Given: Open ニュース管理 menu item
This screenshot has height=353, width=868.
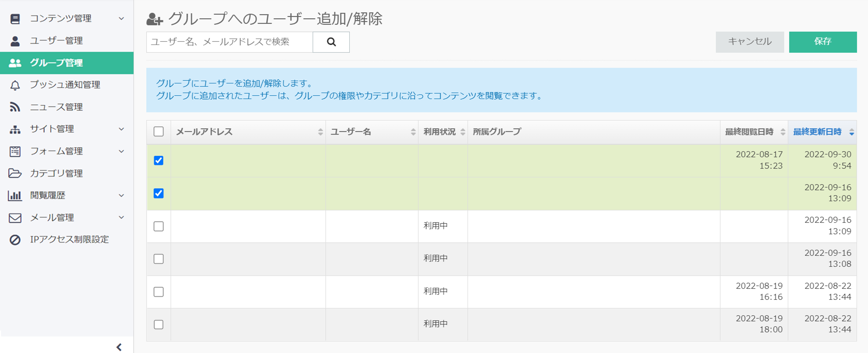Looking at the screenshot, I should 67,107.
